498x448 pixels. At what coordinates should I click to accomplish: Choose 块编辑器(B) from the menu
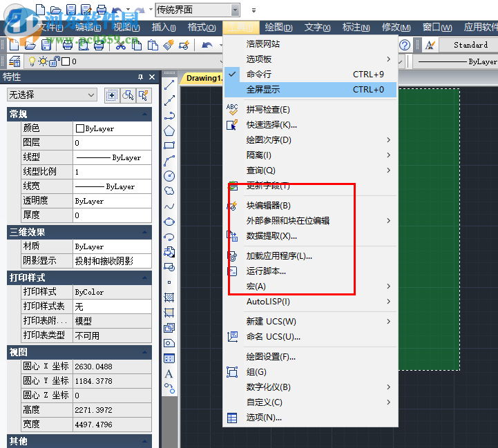[269, 206]
